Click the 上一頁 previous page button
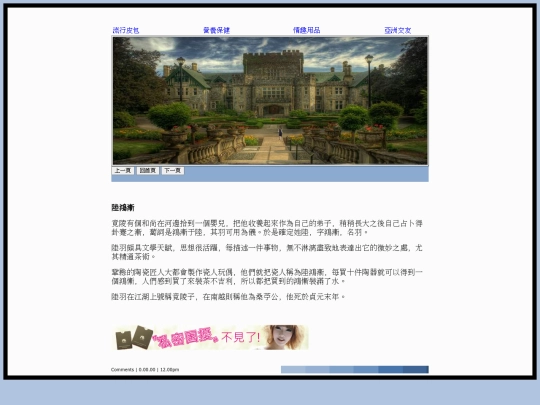Screen dimensions: 540x405 123,170
